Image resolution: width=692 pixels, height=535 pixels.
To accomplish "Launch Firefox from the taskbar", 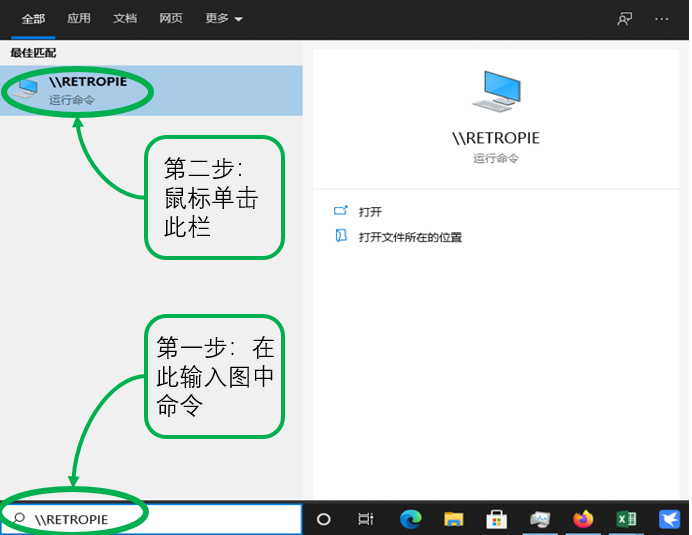I will [583, 519].
